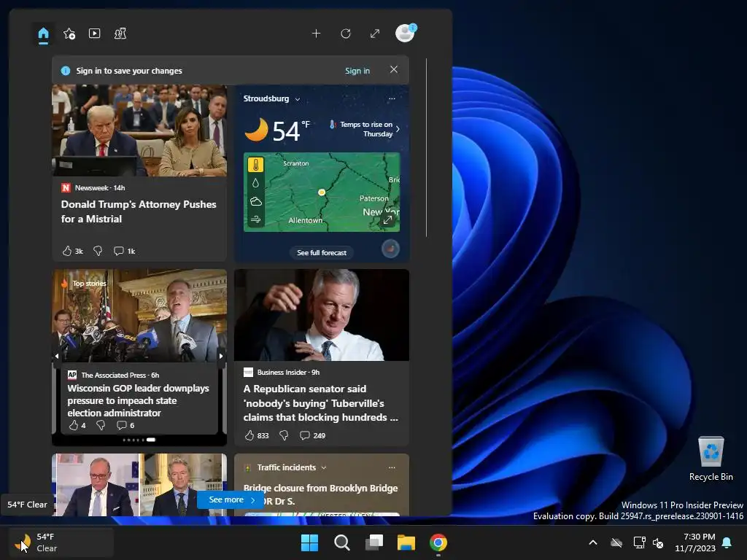Open Associated Press source label
This screenshot has height=560, width=747.
tap(113, 376)
